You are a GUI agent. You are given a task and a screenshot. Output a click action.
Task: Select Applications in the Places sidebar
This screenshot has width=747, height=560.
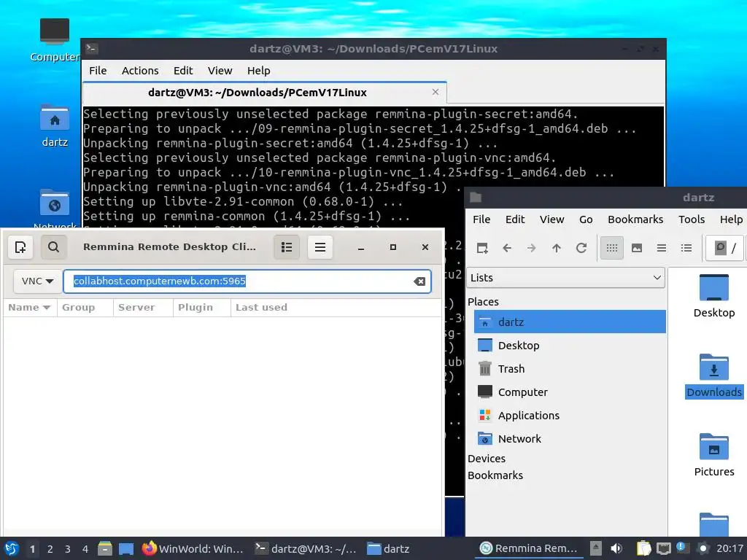(570, 415)
